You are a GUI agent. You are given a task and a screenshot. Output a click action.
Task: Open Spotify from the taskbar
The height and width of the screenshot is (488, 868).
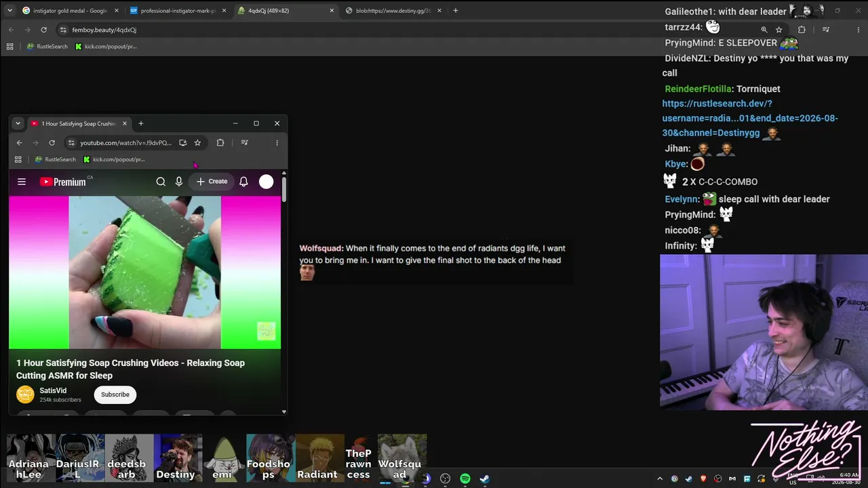[x=465, y=479]
